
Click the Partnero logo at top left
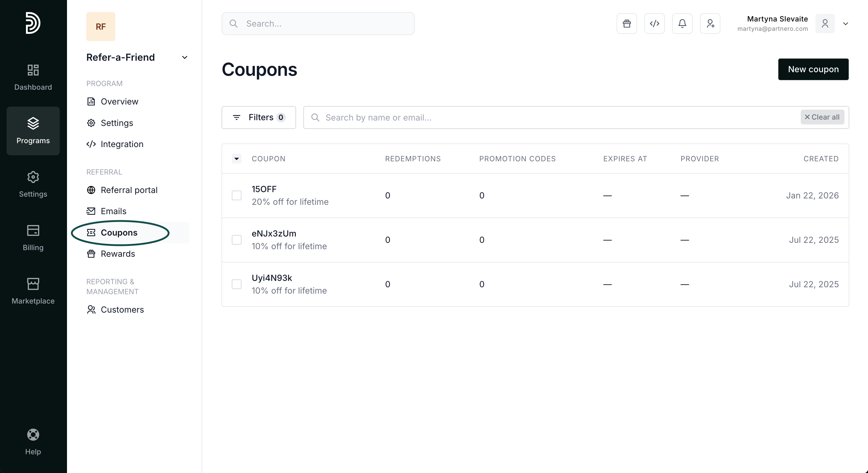(x=33, y=23)
